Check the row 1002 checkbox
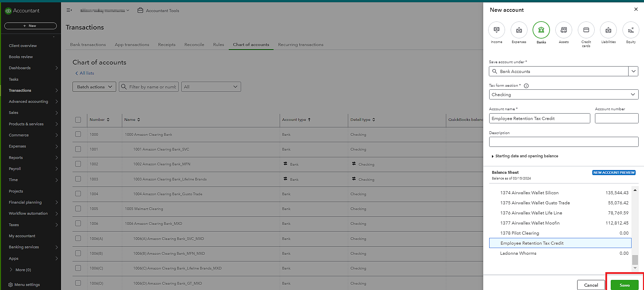Image resolution: width=644 pixels, height=290 pixels. click(x=78, y=164)
